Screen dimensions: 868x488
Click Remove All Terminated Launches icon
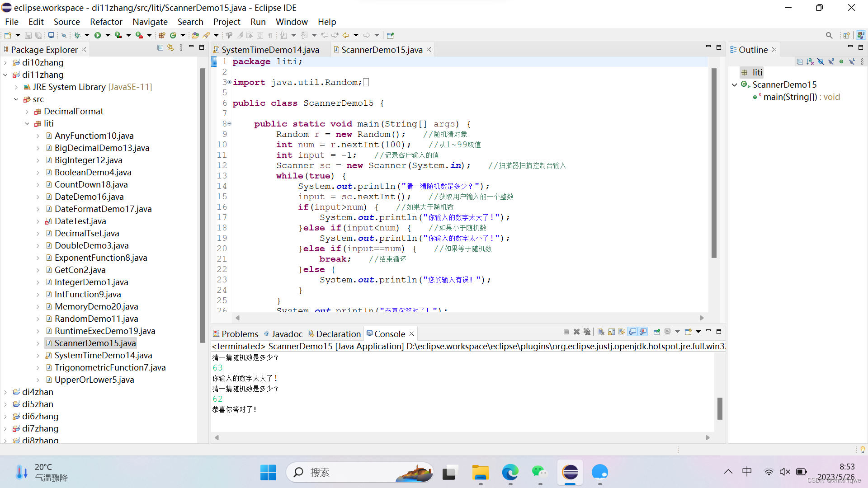pos(587,332)
